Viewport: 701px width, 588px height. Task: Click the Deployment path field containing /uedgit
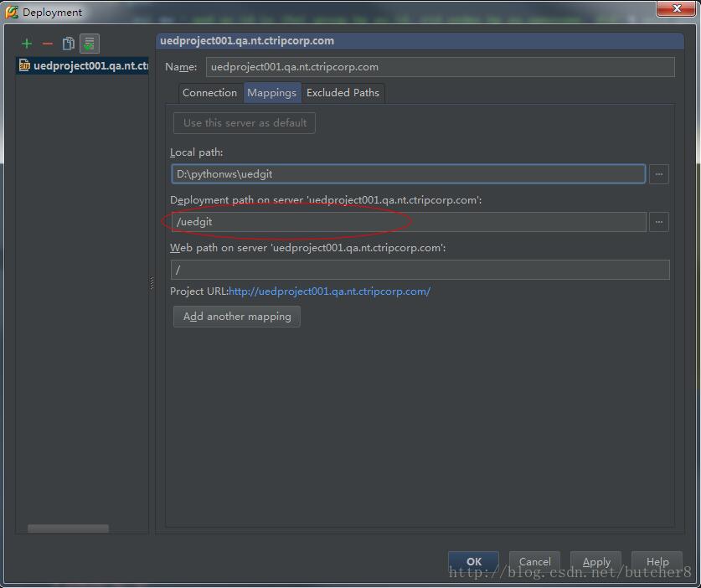pos(408,222)
